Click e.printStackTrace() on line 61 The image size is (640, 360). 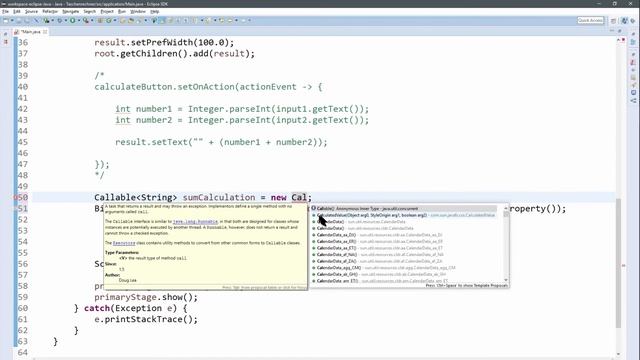tap(146, 319)
